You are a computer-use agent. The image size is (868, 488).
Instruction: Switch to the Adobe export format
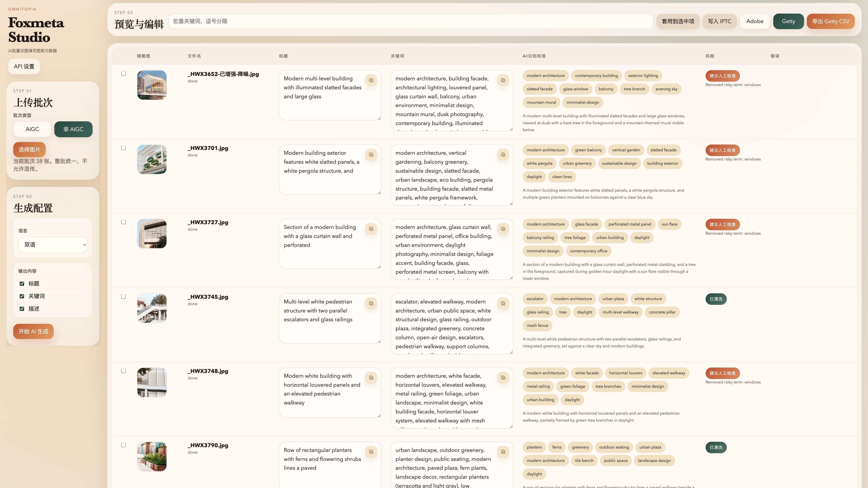pos(754,21)
